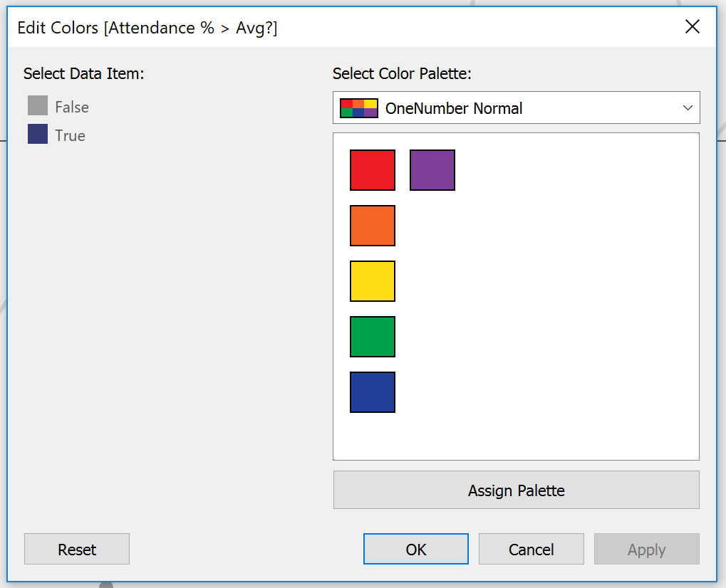This screenshot has height=588, width=726.
Task: Select the navy True data item swatch
Action: pos(38,134)
